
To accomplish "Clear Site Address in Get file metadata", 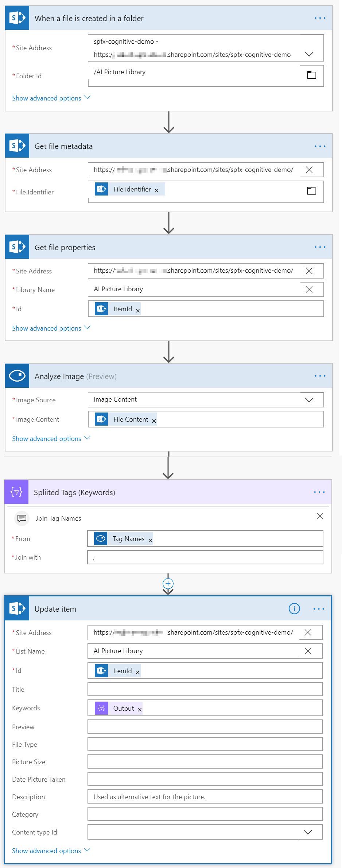I will [309, 170].
